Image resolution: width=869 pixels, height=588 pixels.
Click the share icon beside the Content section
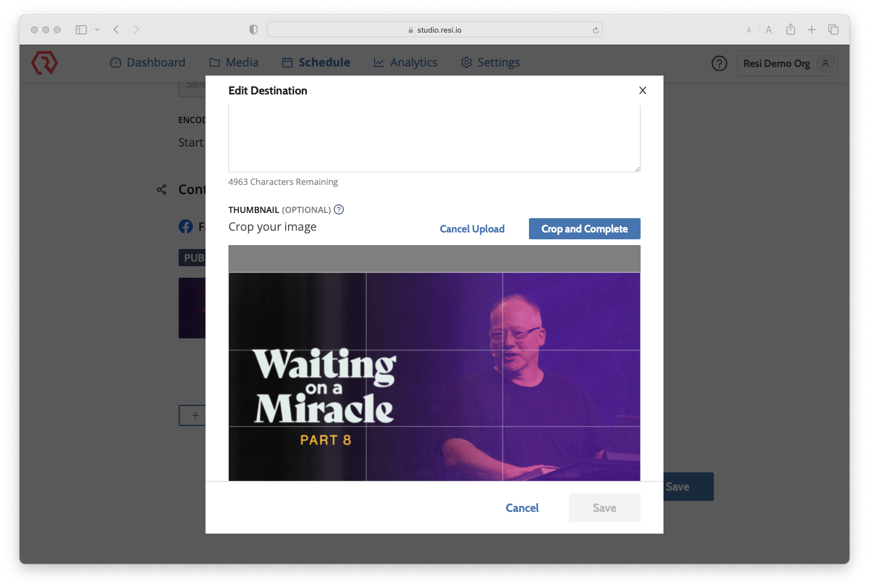pos(161,189)
